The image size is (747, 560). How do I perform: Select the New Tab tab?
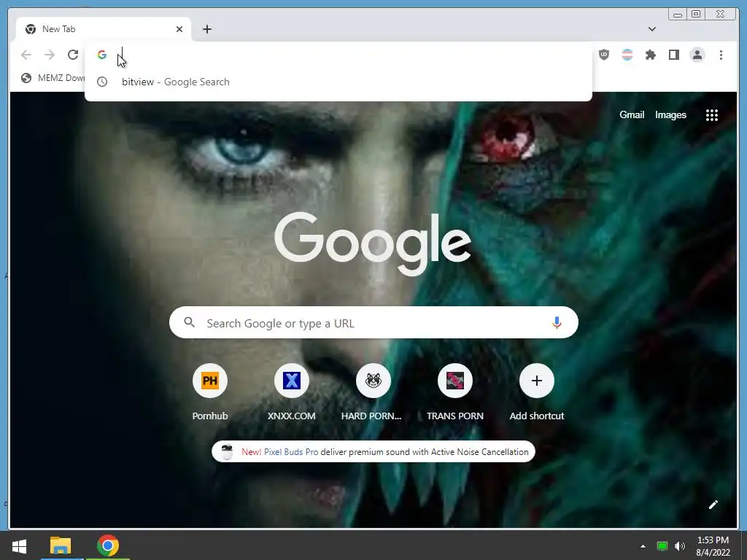point(104,29)
